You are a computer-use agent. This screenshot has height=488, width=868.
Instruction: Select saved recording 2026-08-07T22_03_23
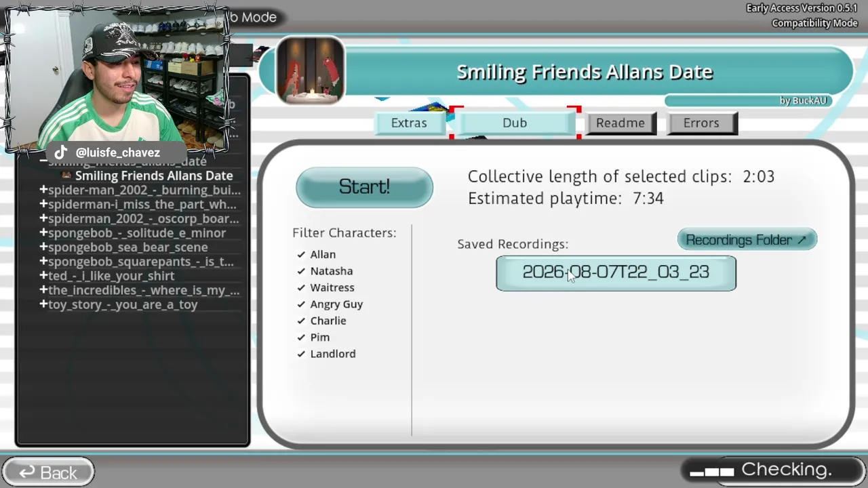click(616, 273)
